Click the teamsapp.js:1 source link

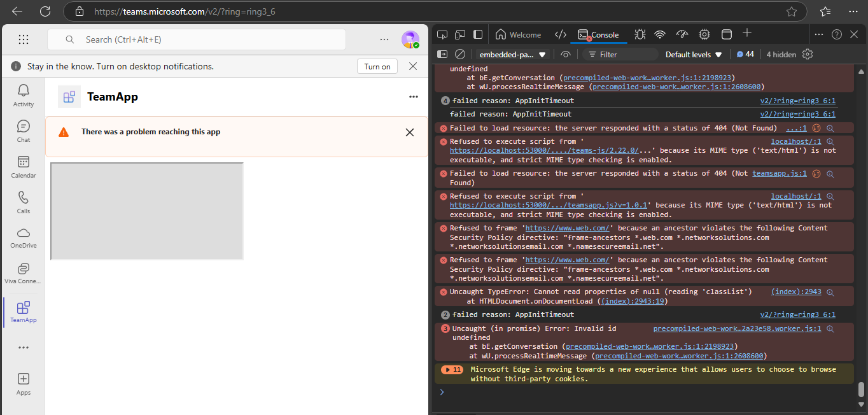(x=780, y=173)
